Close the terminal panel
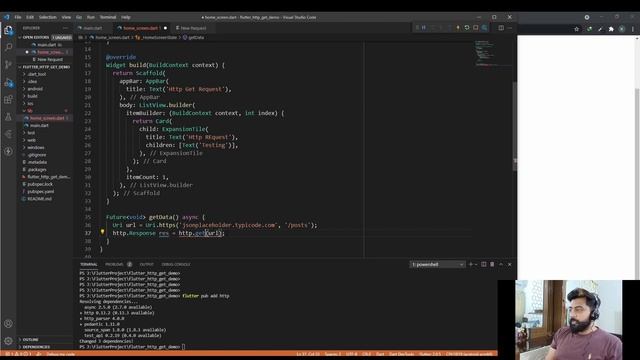The height and width of the screenshot is (360, 640). click(509, 264)
